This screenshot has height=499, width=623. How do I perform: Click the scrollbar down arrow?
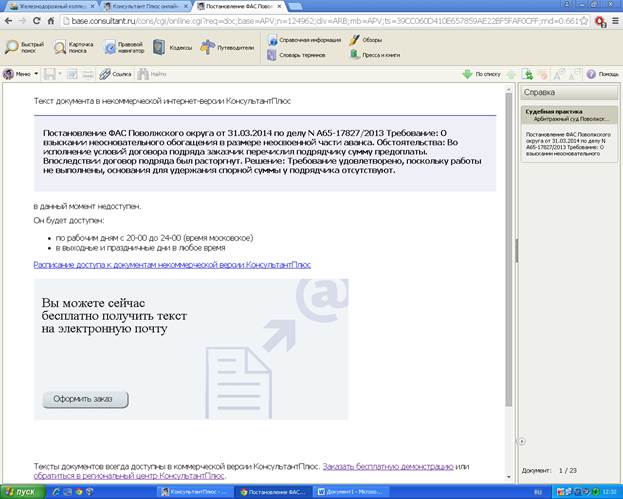click(x=509, y=477)
